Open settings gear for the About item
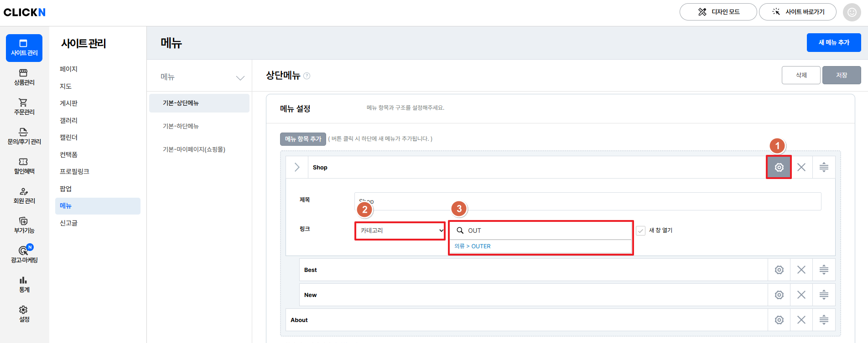This screenshot has height=343, width=868. pyautogui.click(x=779, y=320)
